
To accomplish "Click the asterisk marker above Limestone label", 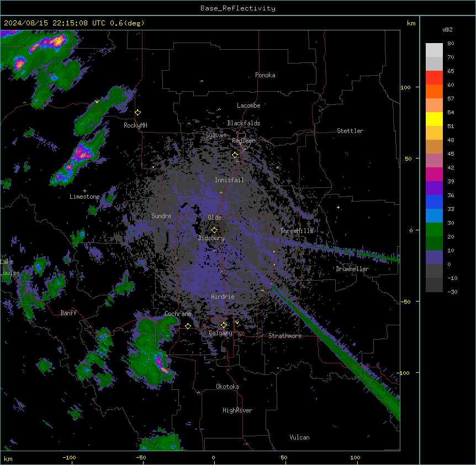I will click(x=84, y=191).
